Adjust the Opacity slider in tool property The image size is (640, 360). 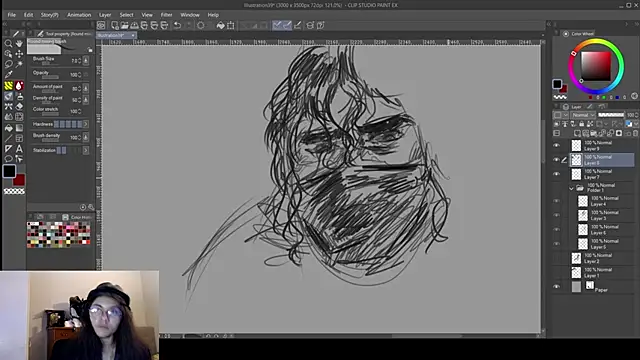click(50, 77)
